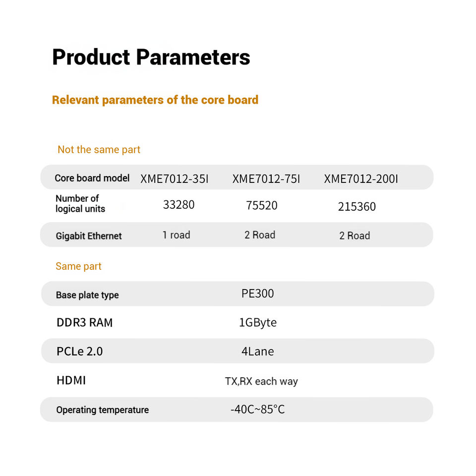
Task: Select the 'TX,RX each way' HDMI value
Action: 261,381
